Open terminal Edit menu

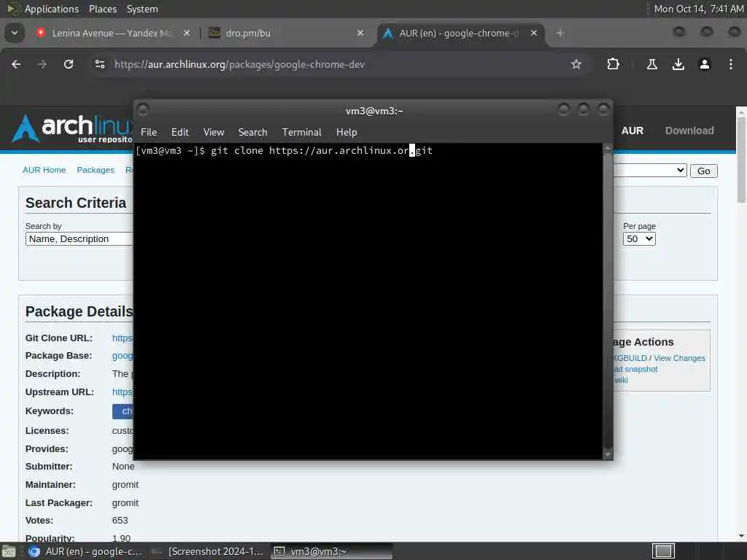pyautogui.click(x=179, y=133)
